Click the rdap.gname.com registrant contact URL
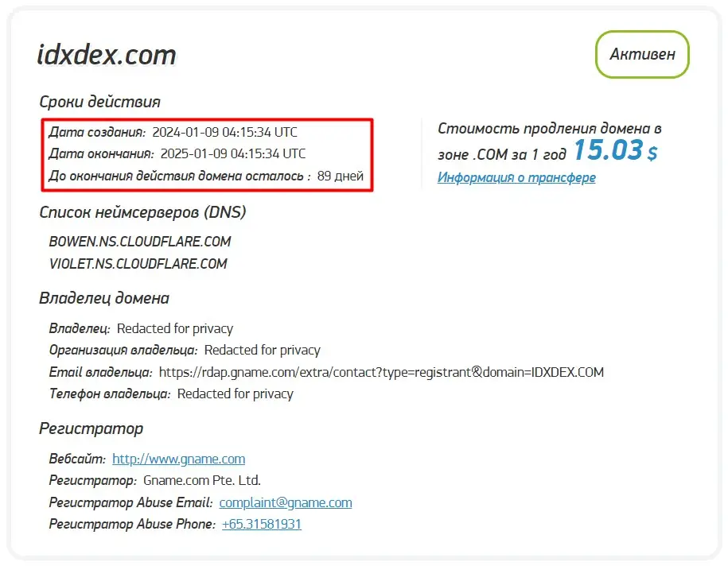This screenshot has height=566, width=728. point(381,372)
